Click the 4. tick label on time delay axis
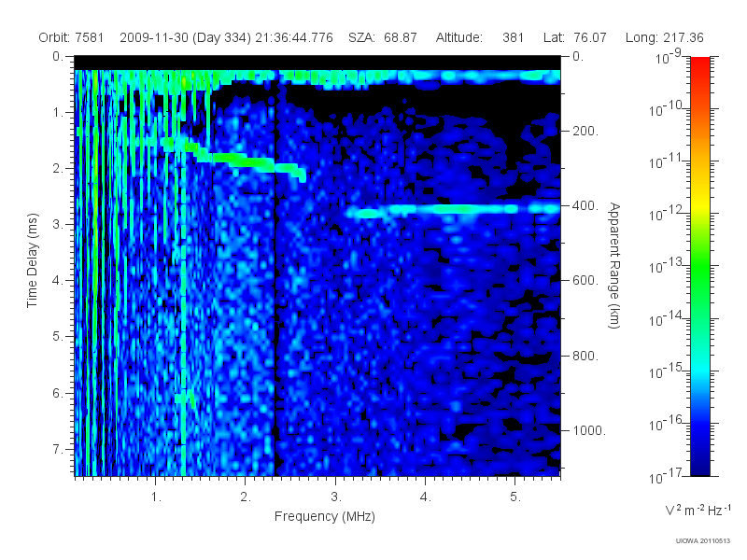This screenshot has width=747, height=560. [58, 281]
